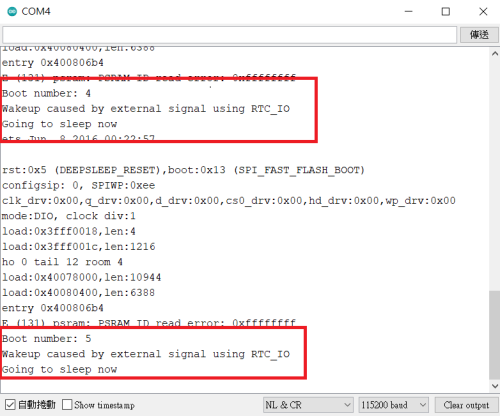
Task: Minimize the COM4 window
Action: click(x=409, y=12)
